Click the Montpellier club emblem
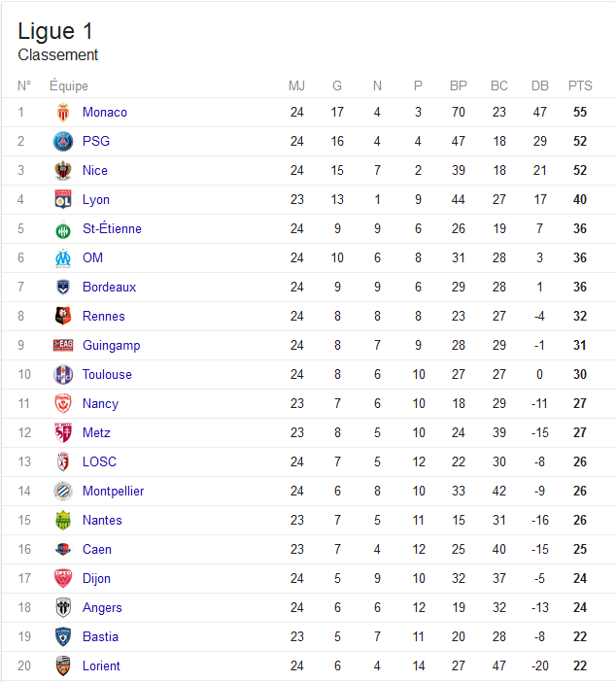Image resolution: width=616 pixels, height=682 pixels. click(x=63, y=491)
